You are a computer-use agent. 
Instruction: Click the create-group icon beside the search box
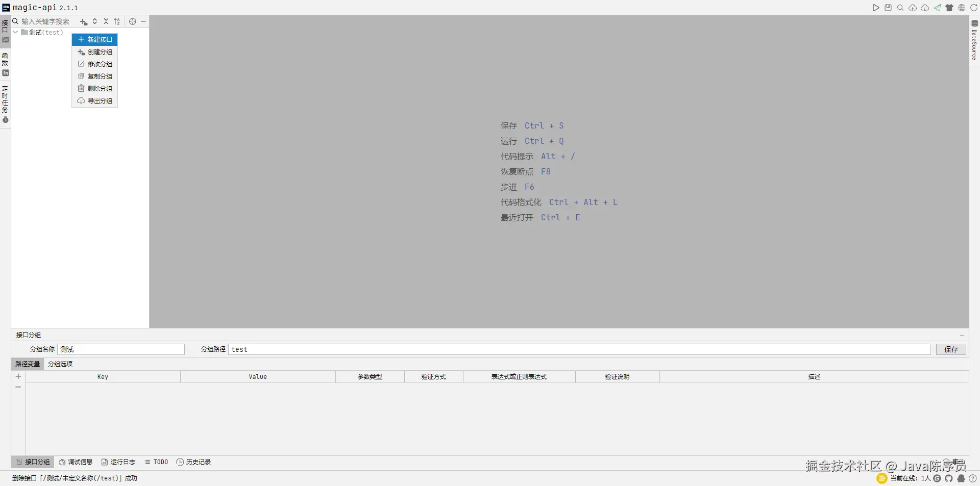pos(84,21)
